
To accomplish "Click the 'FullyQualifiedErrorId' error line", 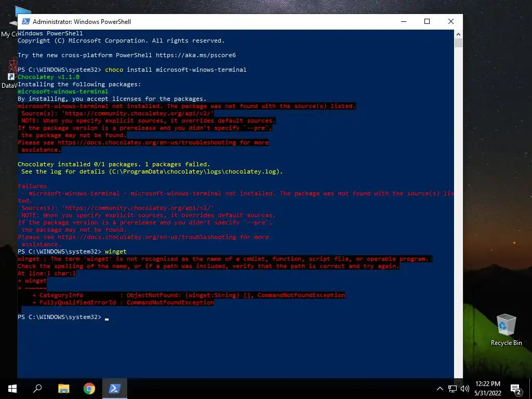I will click(x=123, y=302).
